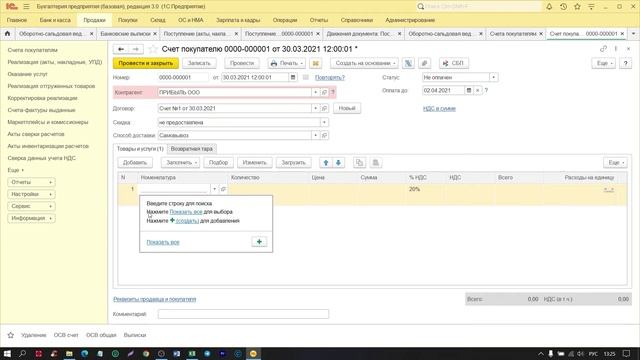Switch to the Счета покупателям tab
Viewport: 640px width, 360px height.
pyautogui.click(x=513, y=34)
